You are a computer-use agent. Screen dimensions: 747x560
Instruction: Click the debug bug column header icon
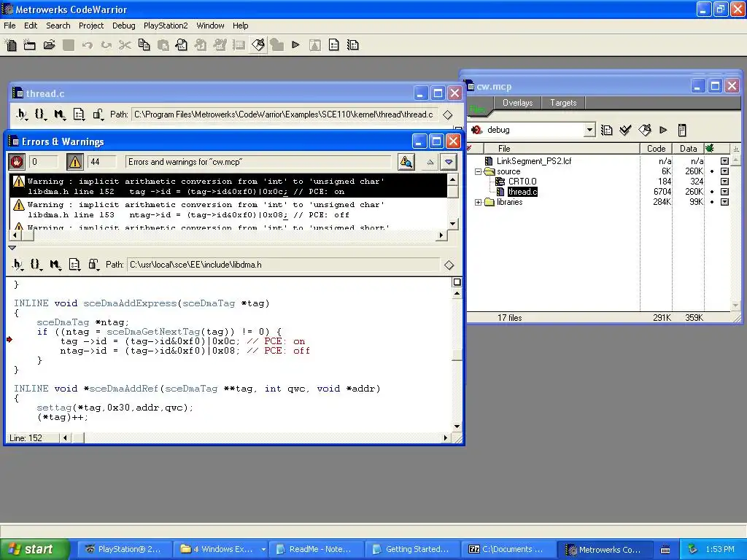709,149
